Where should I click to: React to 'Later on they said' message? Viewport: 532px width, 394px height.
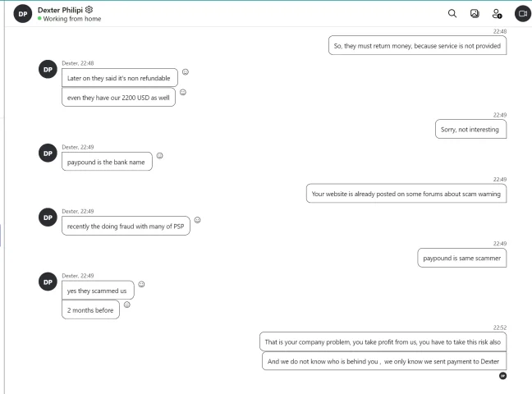click(186, 71)
